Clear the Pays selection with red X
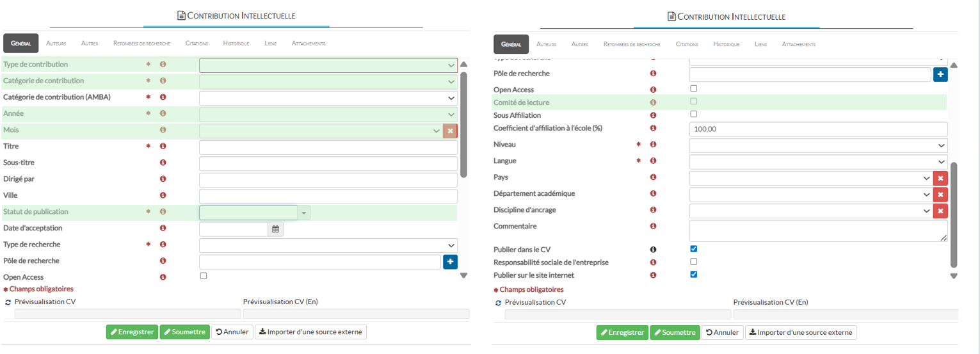The width and height of the screenshot is (980, 354). (940, 178)
